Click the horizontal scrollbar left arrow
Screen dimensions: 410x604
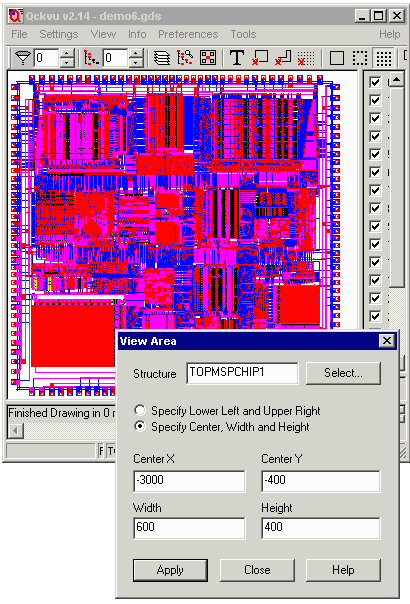(x=15, y=430)
